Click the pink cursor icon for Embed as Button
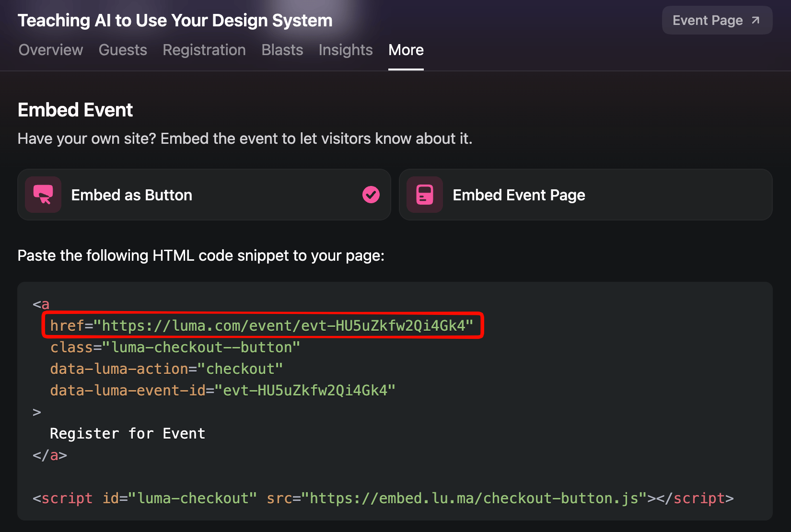 43,195
